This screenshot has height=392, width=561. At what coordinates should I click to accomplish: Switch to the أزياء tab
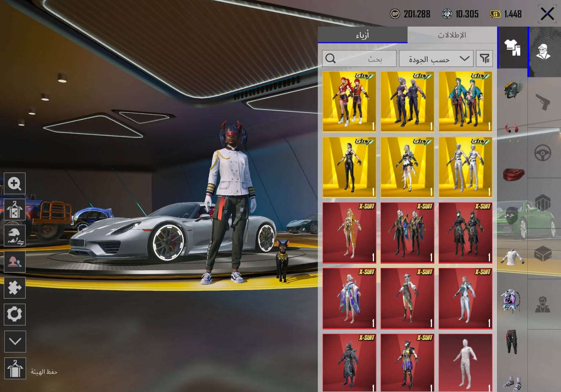point(363,35)
